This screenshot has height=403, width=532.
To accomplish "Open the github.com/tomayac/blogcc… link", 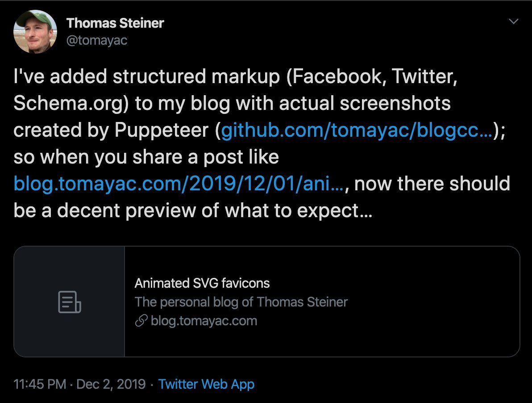I will [357, 130].
